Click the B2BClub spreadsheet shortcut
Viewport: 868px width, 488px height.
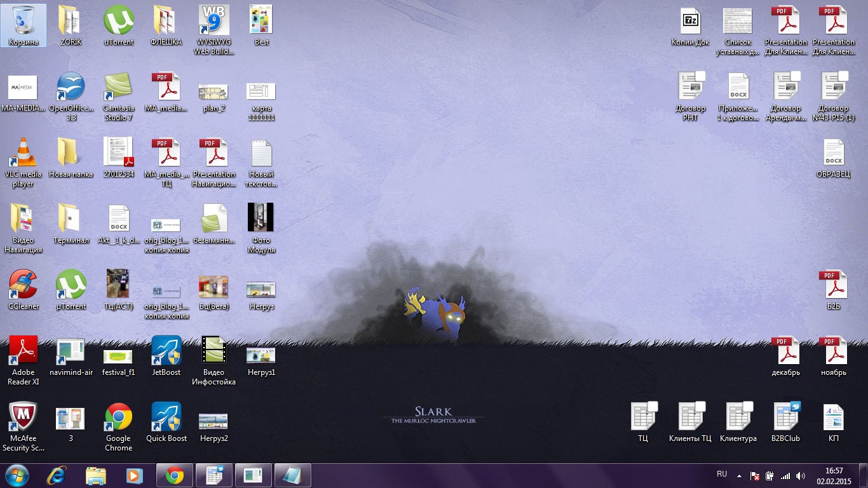(786, 423)
